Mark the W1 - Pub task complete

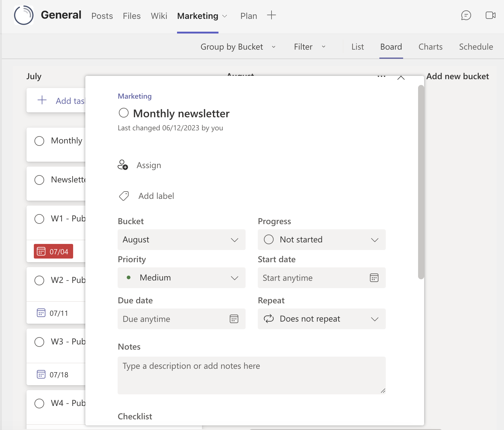(39, 219)
